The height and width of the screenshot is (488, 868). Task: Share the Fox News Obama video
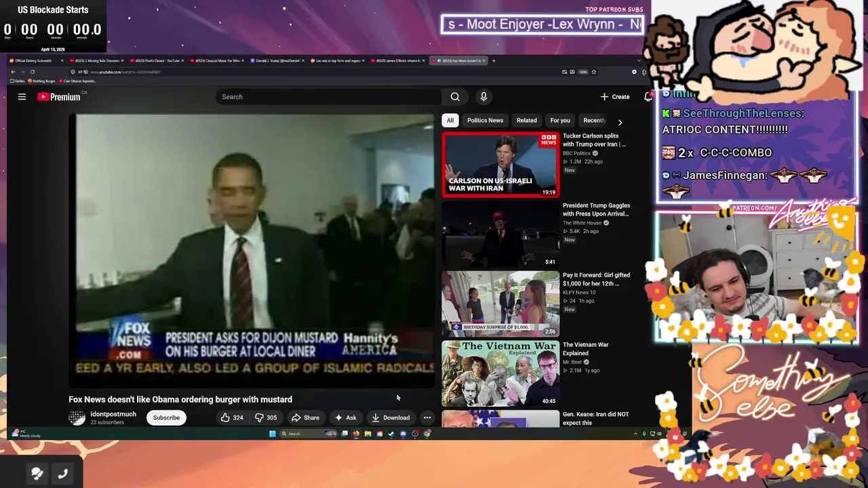point(305,418)
